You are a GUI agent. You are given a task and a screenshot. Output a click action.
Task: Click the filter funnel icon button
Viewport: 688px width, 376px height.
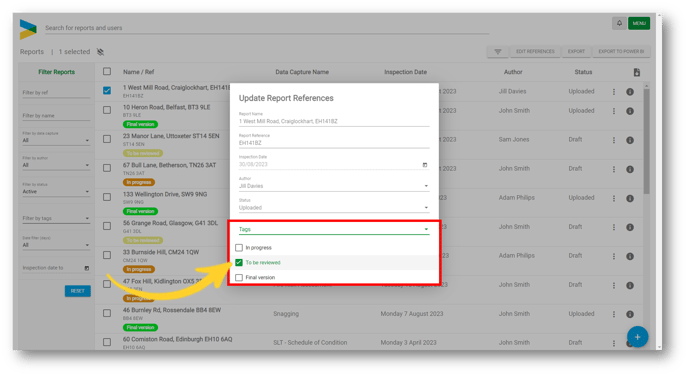498,52
